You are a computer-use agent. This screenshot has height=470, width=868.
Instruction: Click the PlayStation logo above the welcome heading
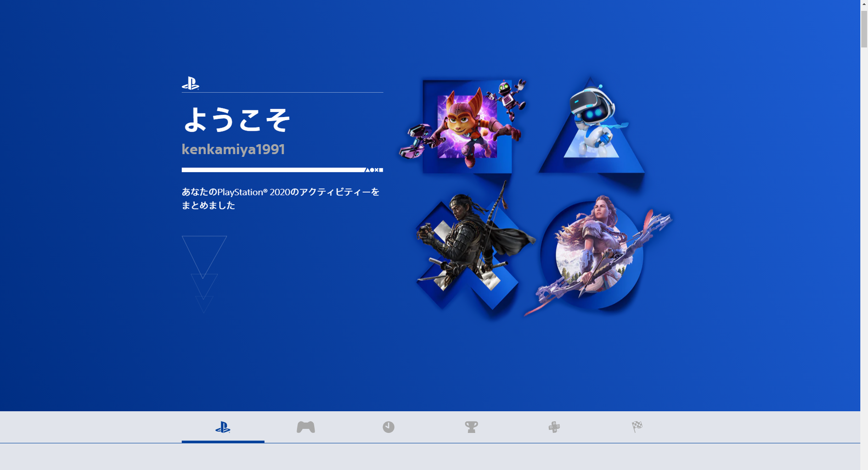[x=190, y=84]
